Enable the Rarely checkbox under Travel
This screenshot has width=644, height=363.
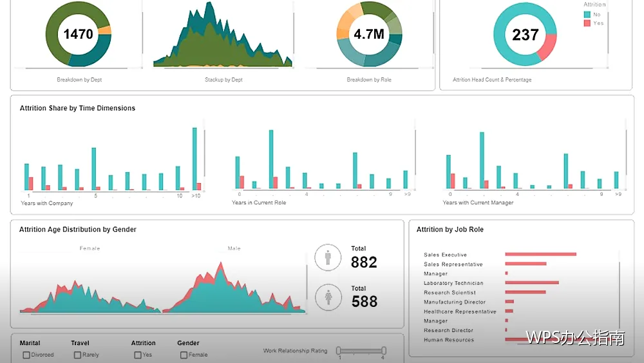[x=77, y=355]
